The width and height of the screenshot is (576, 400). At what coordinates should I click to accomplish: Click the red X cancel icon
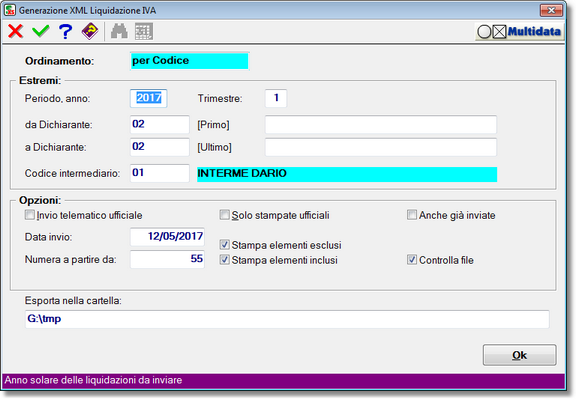coord(15,31)
